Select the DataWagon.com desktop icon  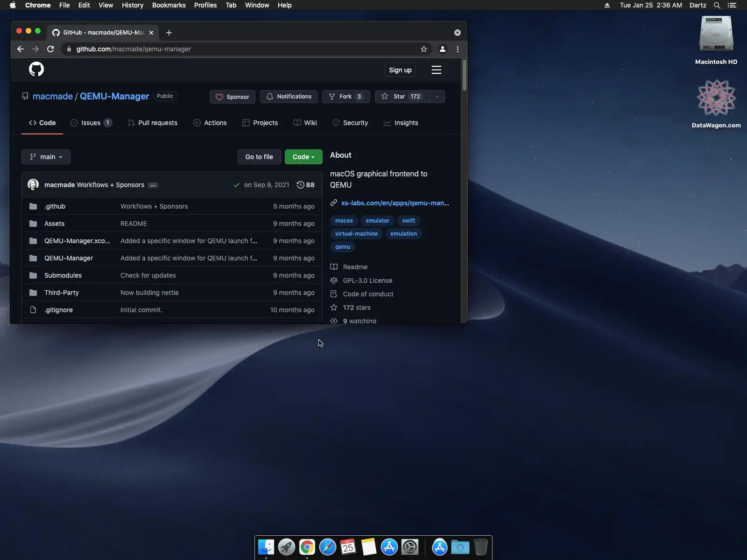point(716,104)
